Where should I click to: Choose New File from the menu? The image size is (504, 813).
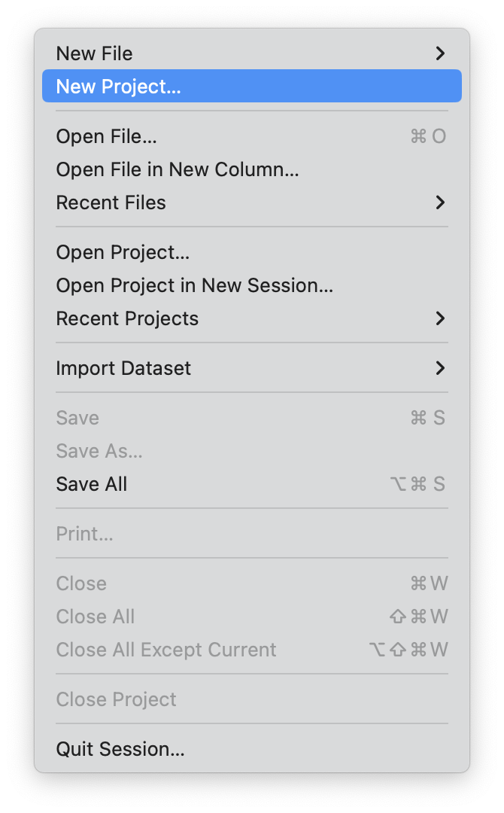point(95,53)
